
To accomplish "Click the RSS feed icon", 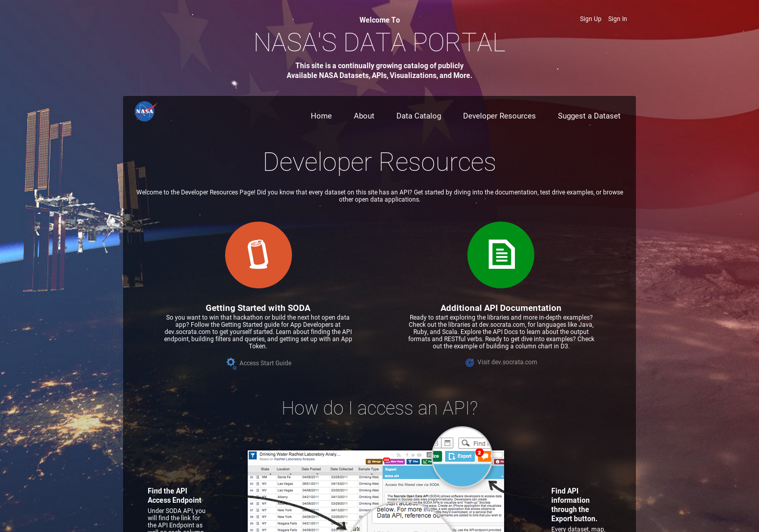I will pyautogui.click(x=398, y=454).
